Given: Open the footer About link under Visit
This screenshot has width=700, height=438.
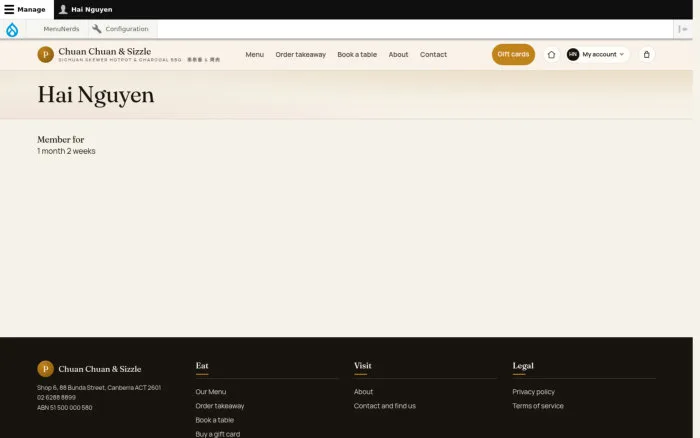Looking at the screenshot, I should pos(363,392).
